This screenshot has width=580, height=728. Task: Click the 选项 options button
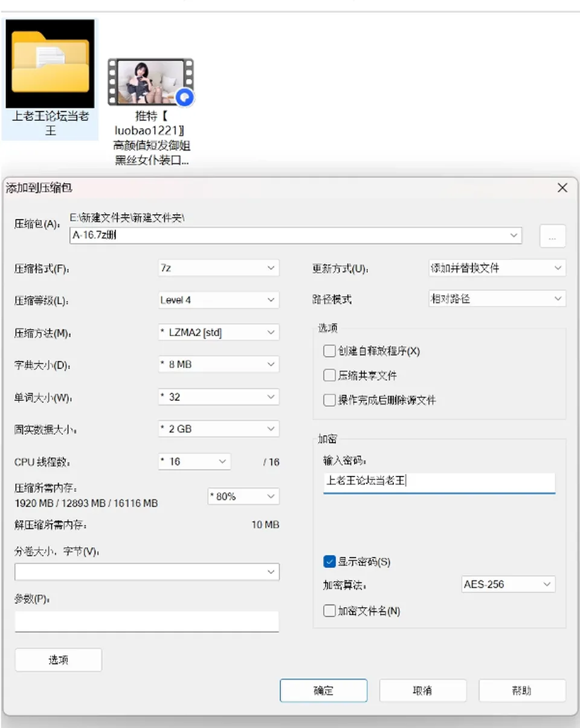pyautogui.click(x=58, y=660)
